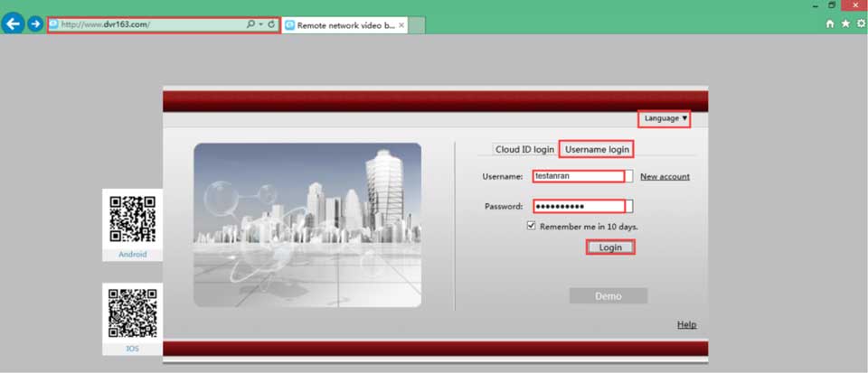
Task: Open the Help link
Action: click(x=686, y=325)
